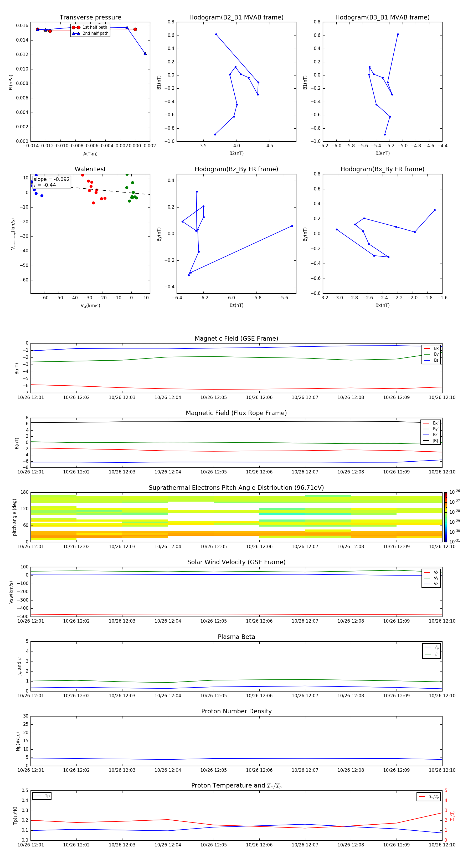This screenshot has height=868, width=473.
Task: Click the Suprathermal Electrons Pitch Angle Distribution title
Action: point(236,488)
